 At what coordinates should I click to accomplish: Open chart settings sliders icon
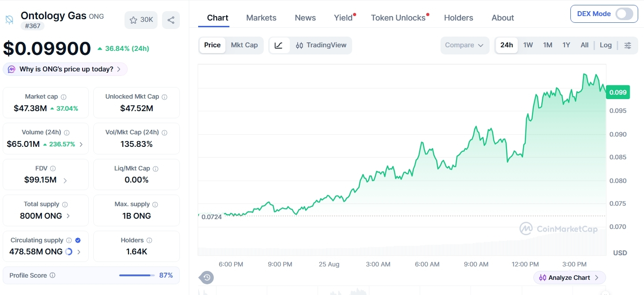(627, 45)
